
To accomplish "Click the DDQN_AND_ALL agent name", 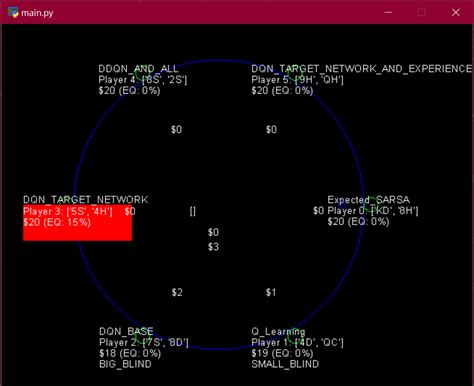I will point(138,69).
